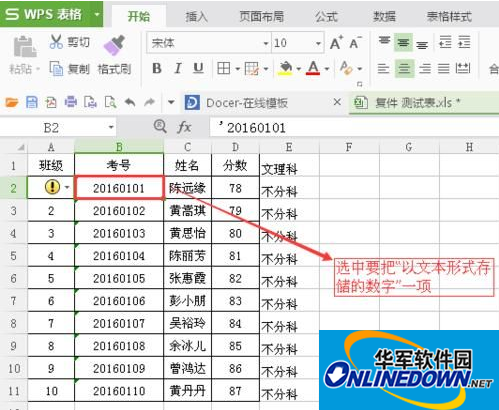This screenshot has height=410, width=499.
Task: Click the Copy icon
Action: coord(56,68)
